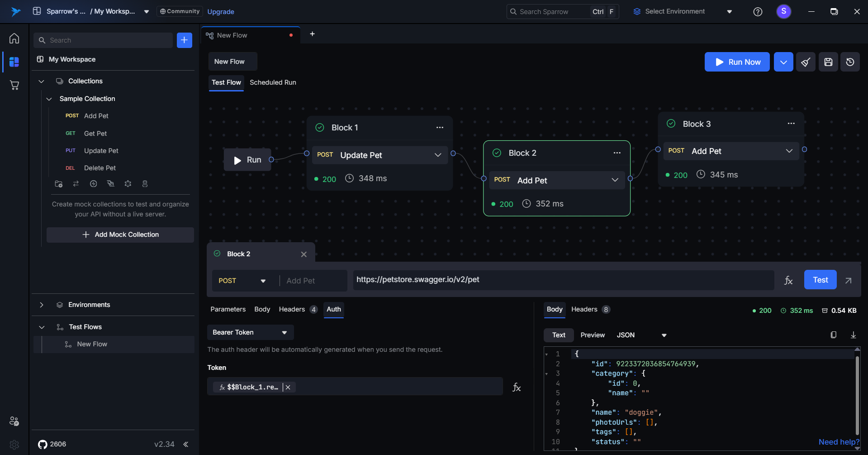Click the Add Mock Collection button
Viewport: 868px width, 455px height.
tap(120, 235)
